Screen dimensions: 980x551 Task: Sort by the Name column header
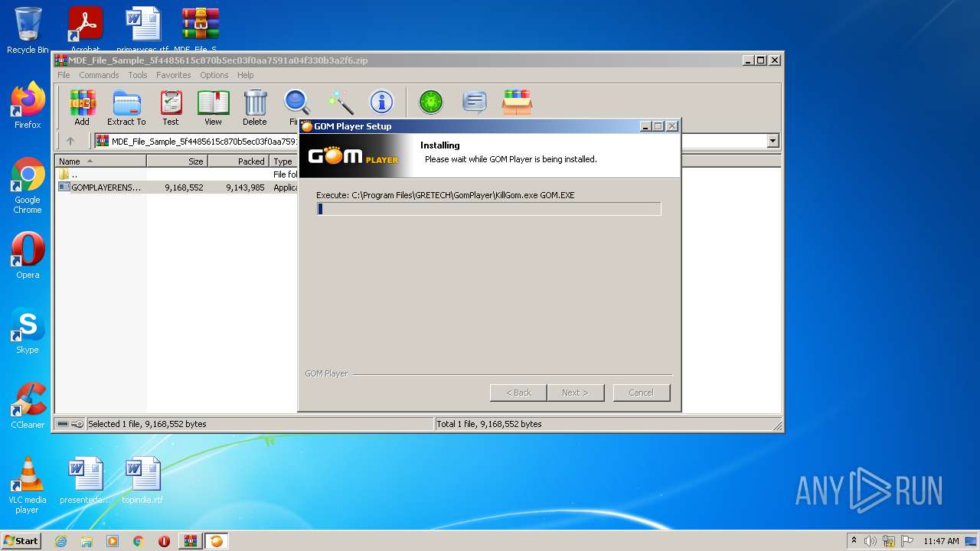[x=100, y=161]
